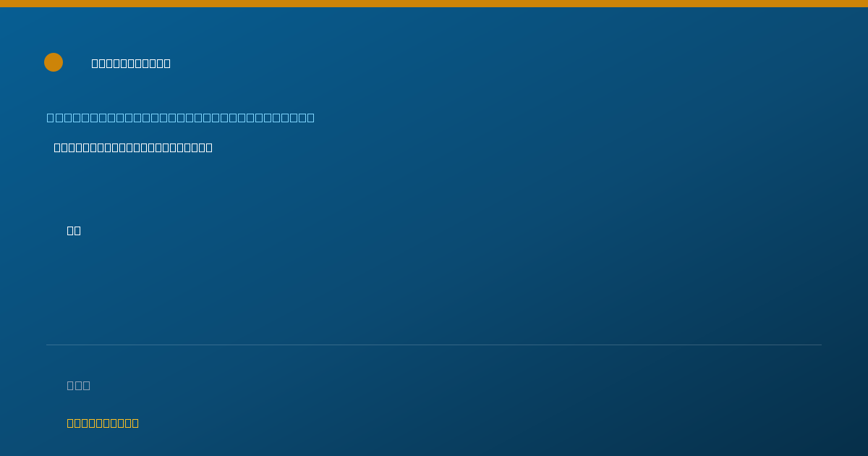Click the middle character of the gray label
The width and height of the screenshot is (868, 456).
[79, 385]
